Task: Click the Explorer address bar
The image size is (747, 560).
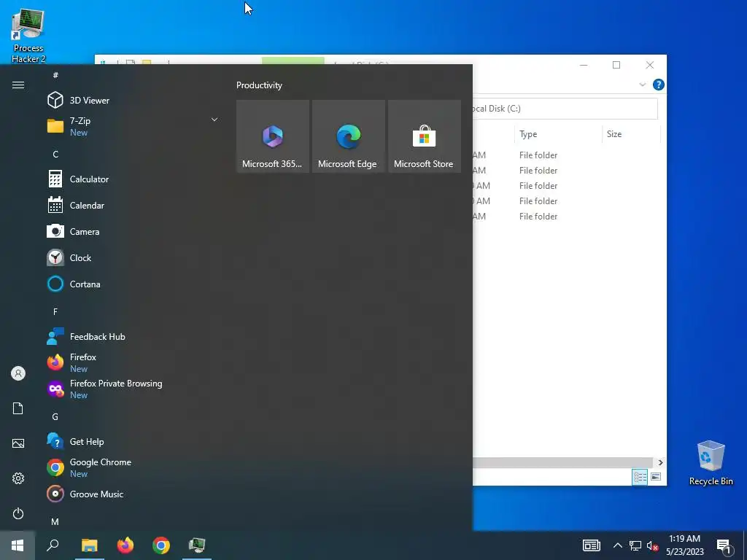Action: point(565,109)
